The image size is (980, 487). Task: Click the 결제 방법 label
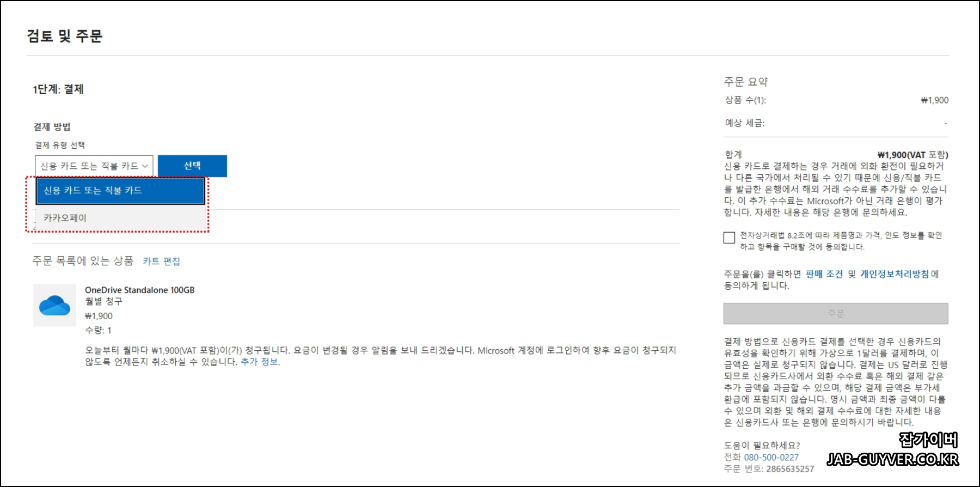click(x=52, y=127)
